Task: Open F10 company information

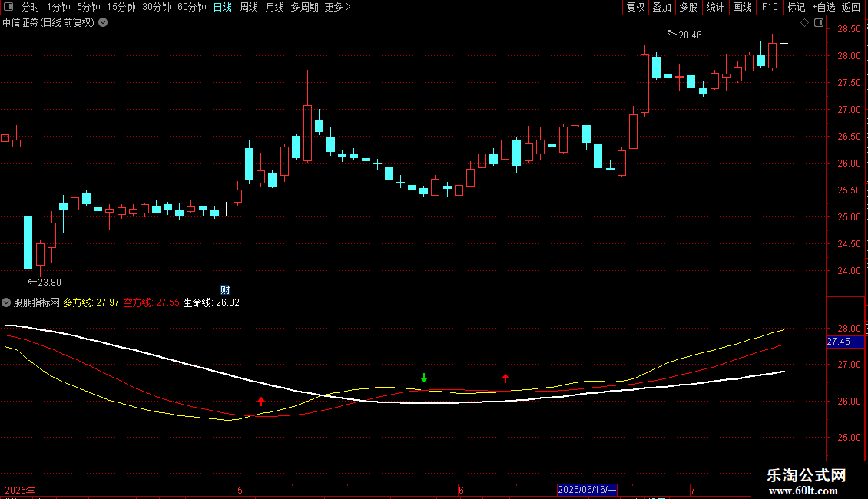Action: tap(770, 7)
